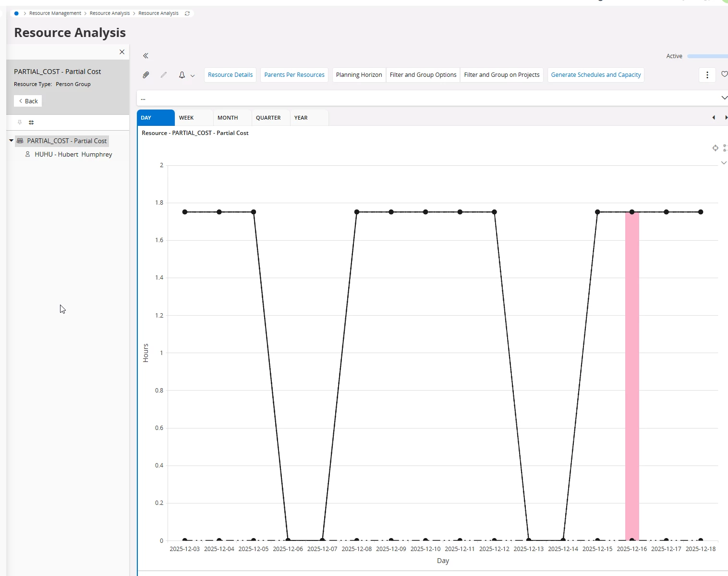The height and width of the screenshot is (576, 728).
Task: Switch to the WEEK tab
Action: pos(186,118)
